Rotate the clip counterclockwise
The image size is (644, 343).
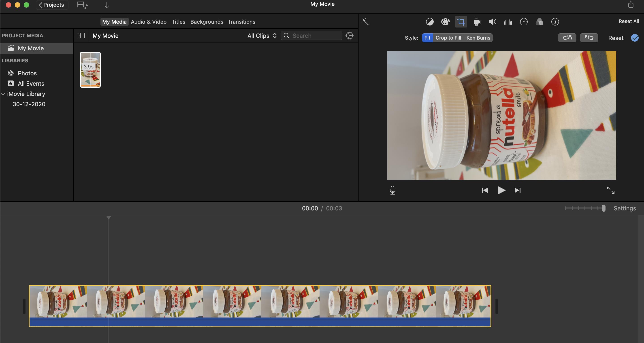click(x=567, y=38)
